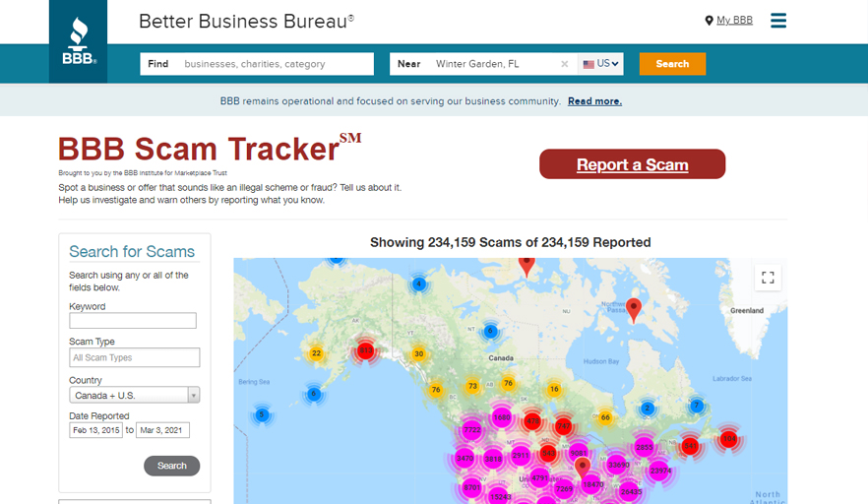Click the red cluster marker labeled 813
Screen dimensions: 868x504
pyautogui.click(x=366, y=350)
